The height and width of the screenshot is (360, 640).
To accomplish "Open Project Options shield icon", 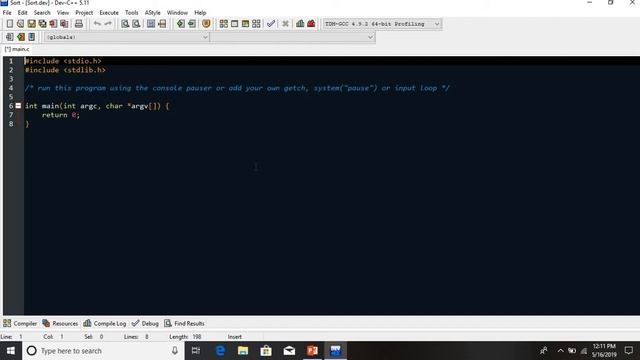I will point(206,24).
